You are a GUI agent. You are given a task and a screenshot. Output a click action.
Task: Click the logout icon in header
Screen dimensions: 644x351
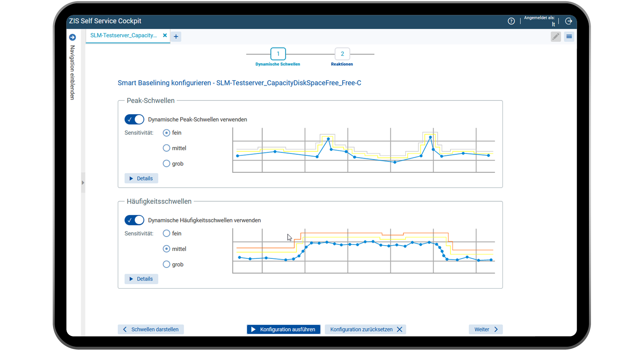569,21
